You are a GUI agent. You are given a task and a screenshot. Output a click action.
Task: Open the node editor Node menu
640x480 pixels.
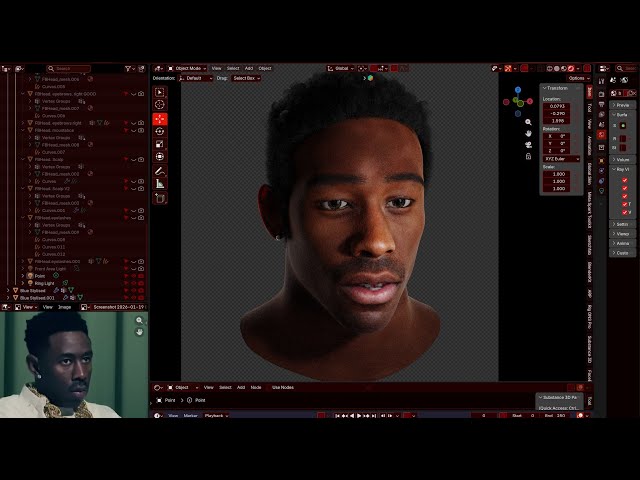(256, 387)
